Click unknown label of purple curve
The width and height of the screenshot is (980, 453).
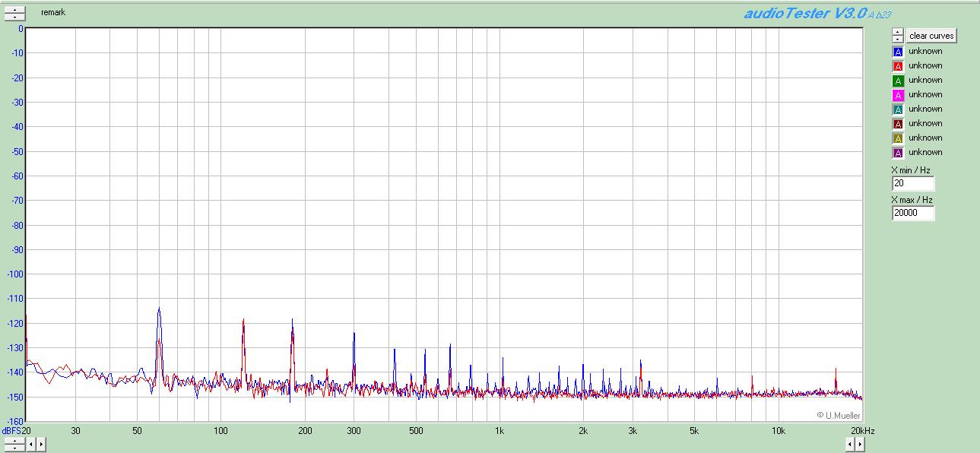pyautogui.click(x=925, y=152)
